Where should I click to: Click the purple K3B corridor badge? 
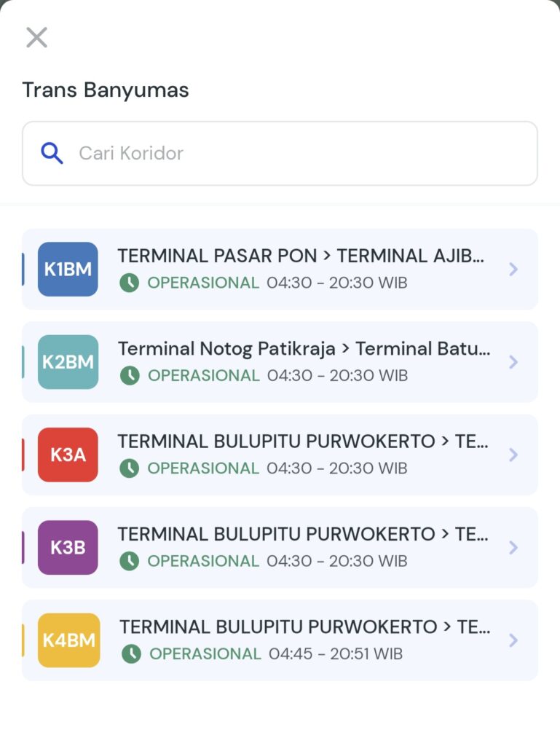click(68, 547)
